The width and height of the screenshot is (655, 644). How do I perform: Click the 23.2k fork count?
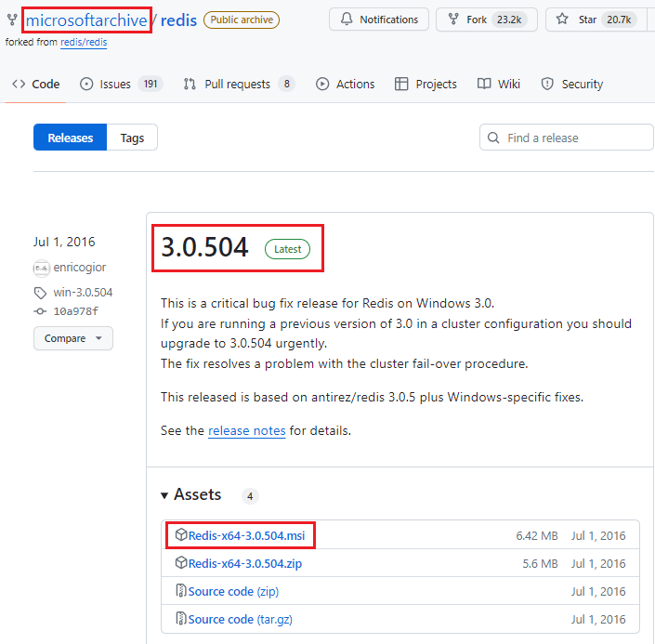coord(509,20)
